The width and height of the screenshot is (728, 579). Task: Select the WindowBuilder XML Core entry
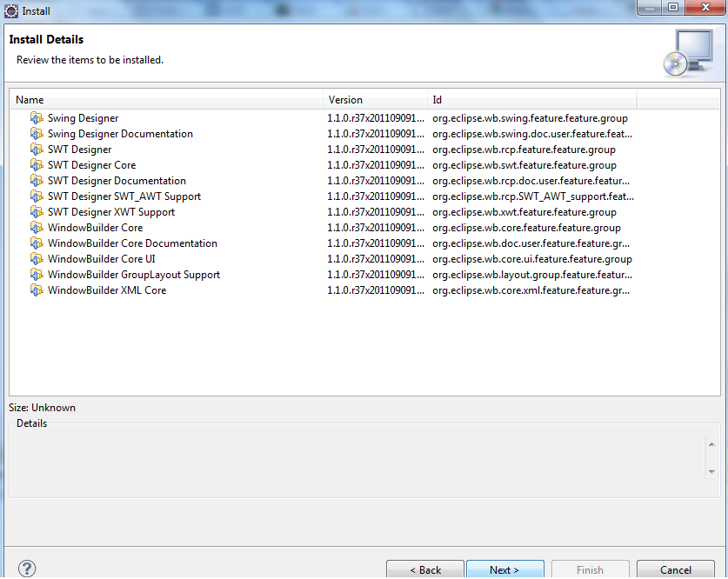click(x=107, y=290)
